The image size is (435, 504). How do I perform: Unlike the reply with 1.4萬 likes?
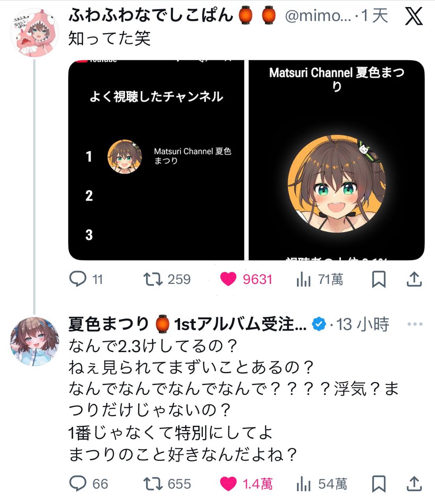[228, 484]
